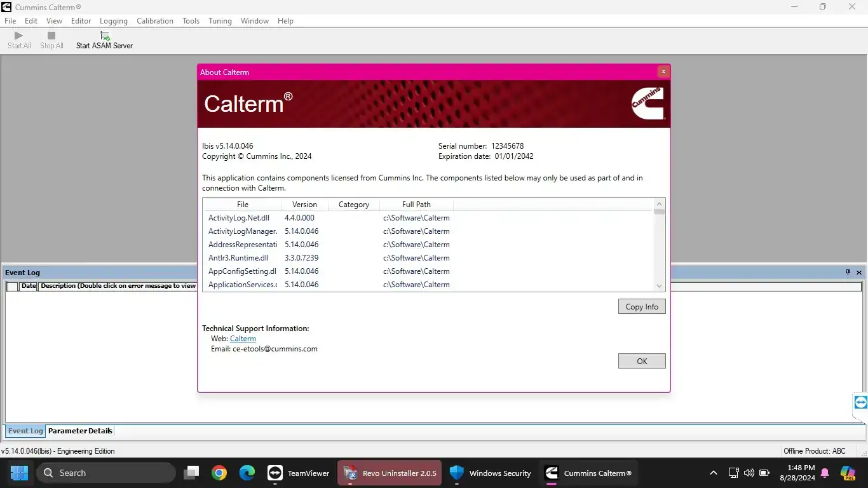
Task: Click the taskbar Search box
Action: pyautogui.click(x=105, y=473)
